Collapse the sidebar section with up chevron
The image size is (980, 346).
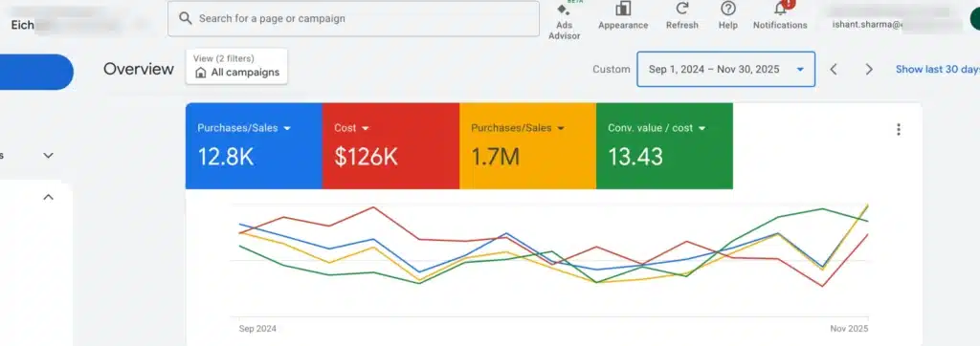pos(48,197)
